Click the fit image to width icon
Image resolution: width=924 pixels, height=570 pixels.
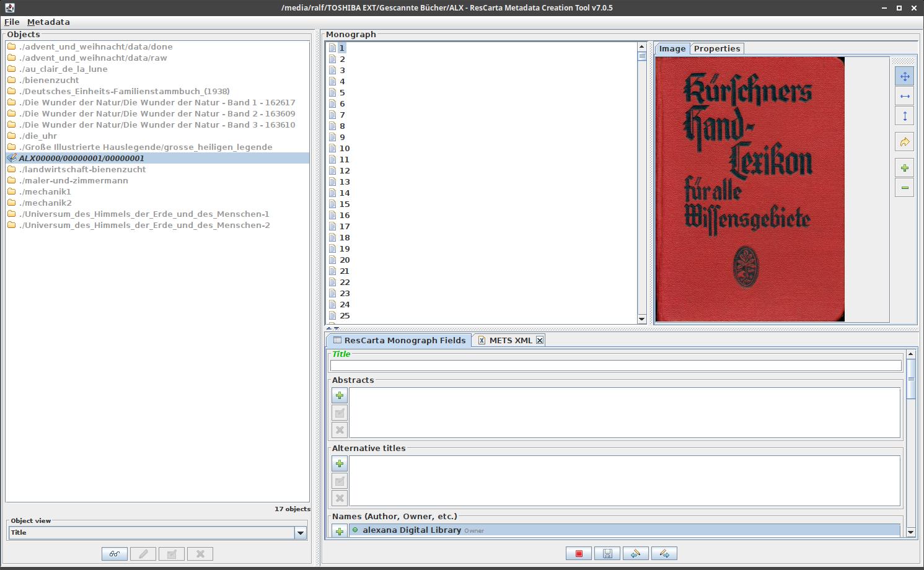pyautogui.click(x=904, y=96)
